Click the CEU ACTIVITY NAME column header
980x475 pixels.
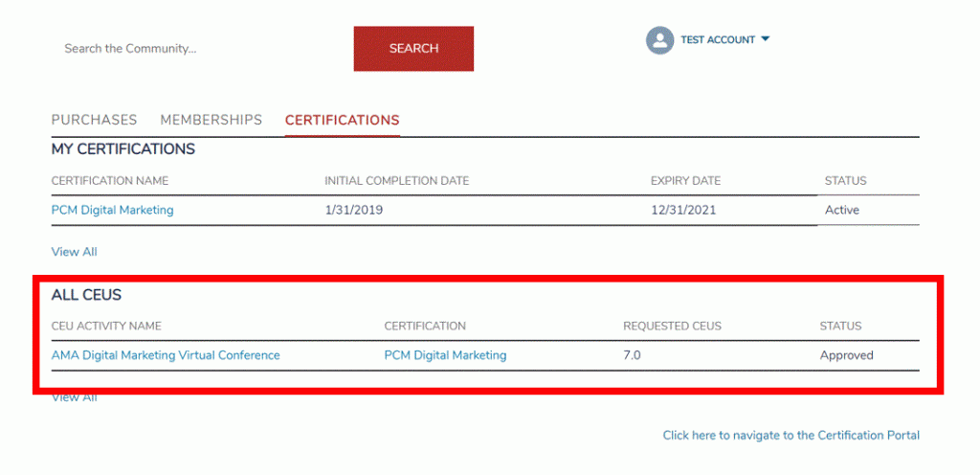point(106,327)
